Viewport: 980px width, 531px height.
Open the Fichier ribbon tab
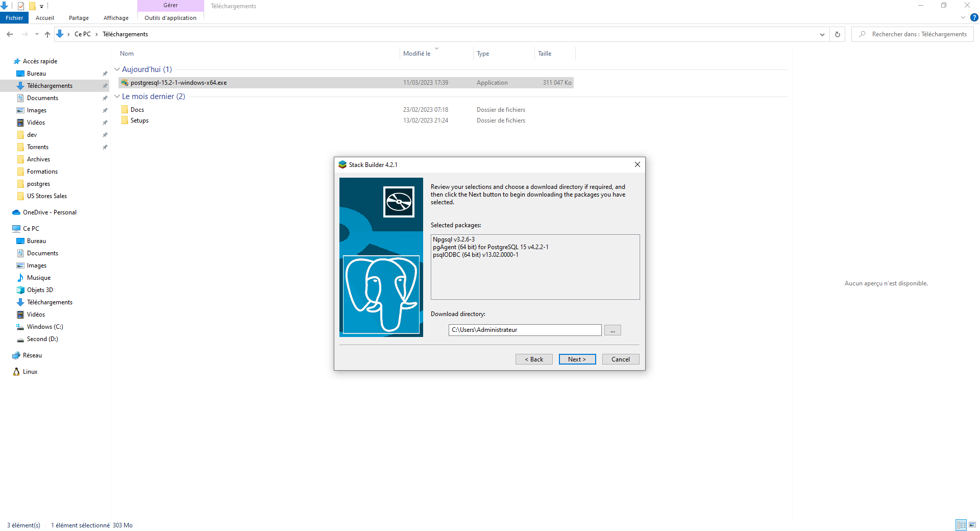(14, 18)
